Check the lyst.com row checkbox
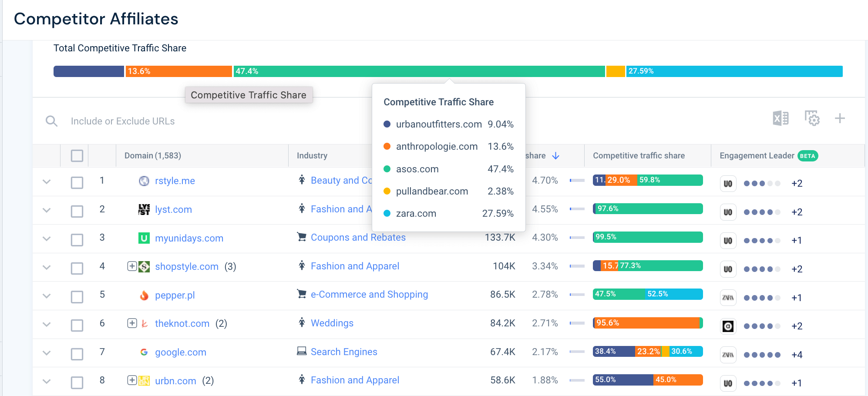The height and width of the screenshot is (396, 868). click(x=77, y=211)
